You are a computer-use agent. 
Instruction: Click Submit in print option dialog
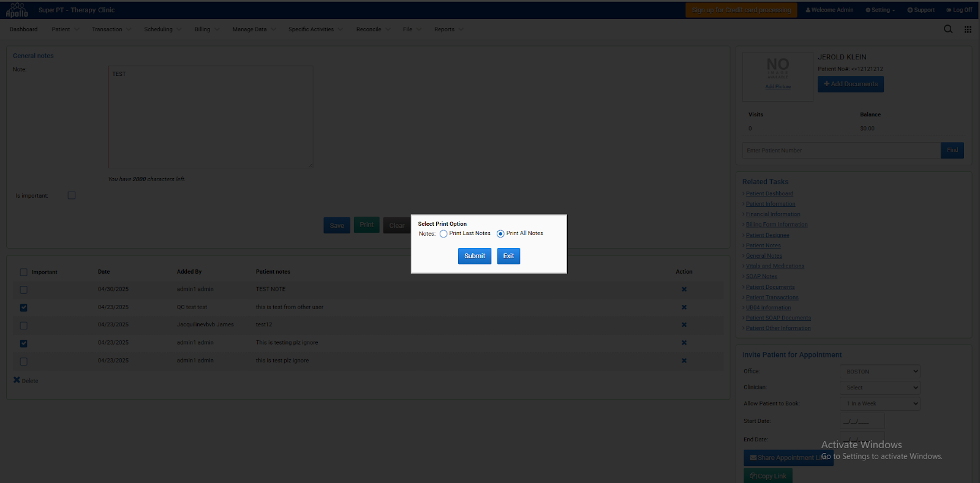point(474,256)
